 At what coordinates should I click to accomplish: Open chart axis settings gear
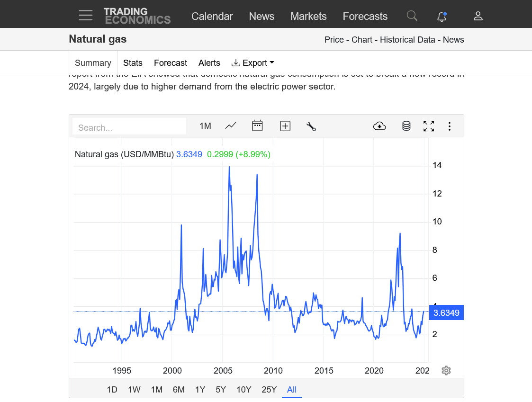[x=446, y=370]
